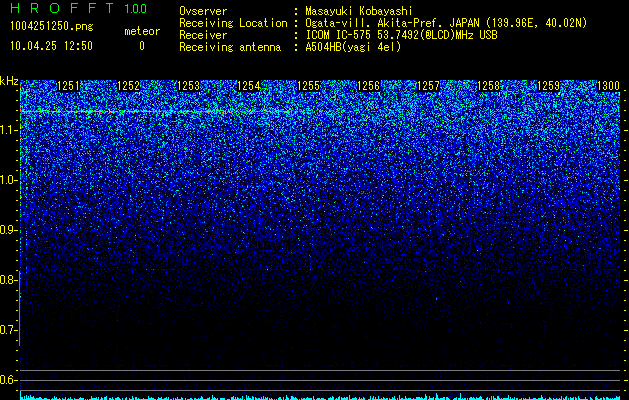Click the 1256 time marker
The width and height of the screenshot is (629, 400).
pyautogui.click(x=369, y=86)
